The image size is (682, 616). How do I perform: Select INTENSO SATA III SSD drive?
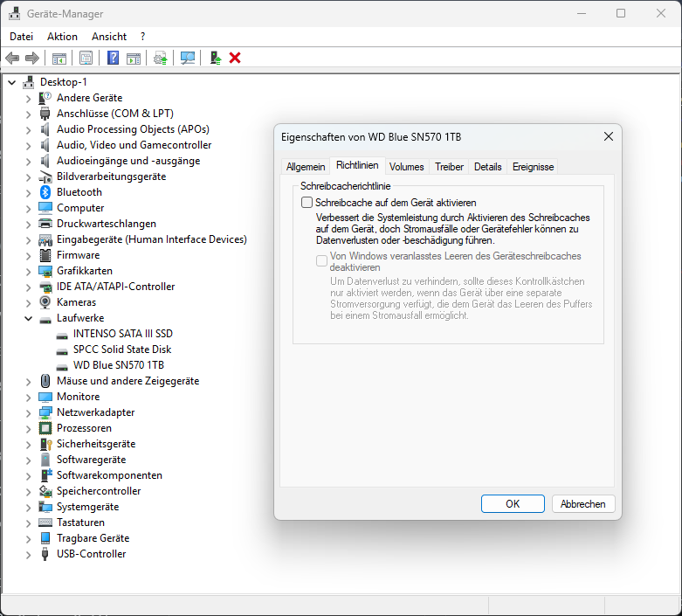(123, 334)
